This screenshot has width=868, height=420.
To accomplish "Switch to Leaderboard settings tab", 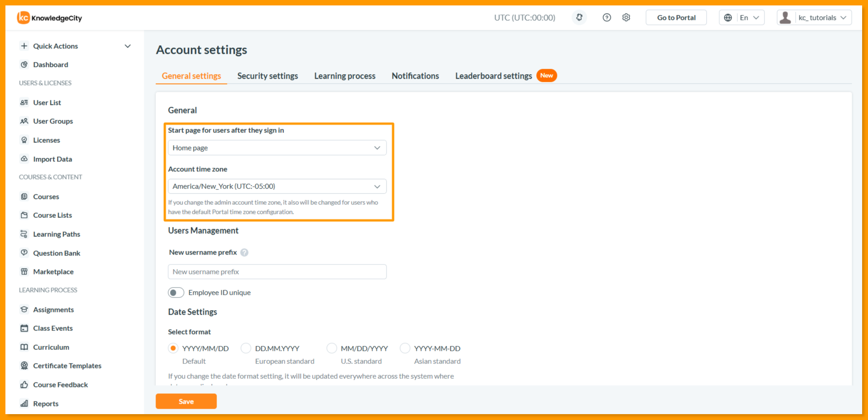I will pyautogui.click(x=494, y=76).
